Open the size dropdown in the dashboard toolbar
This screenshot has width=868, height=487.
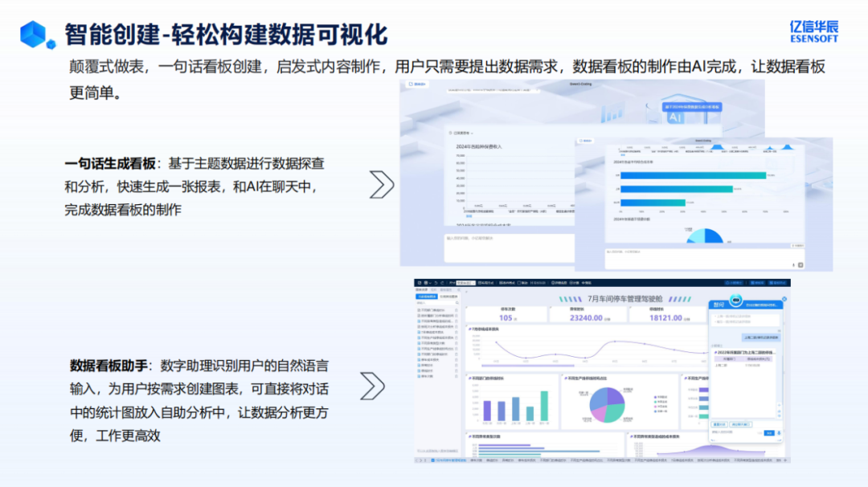coord(465,283)
